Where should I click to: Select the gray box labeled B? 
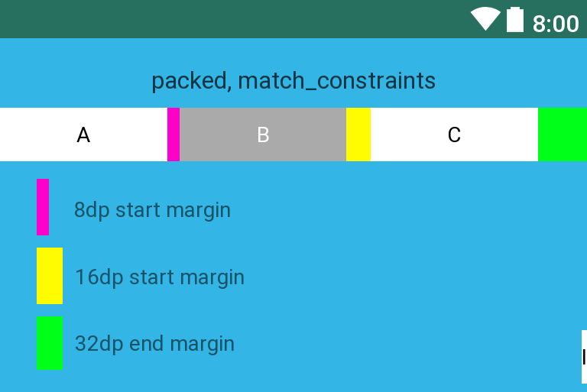coord(263,134)
